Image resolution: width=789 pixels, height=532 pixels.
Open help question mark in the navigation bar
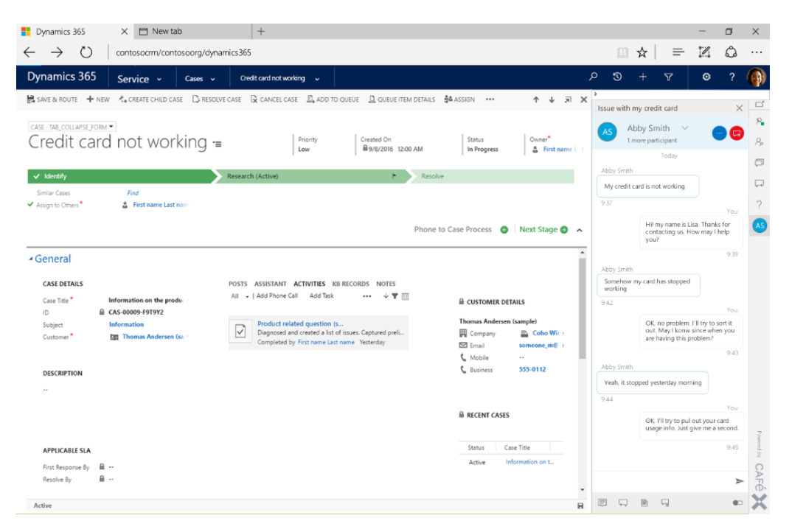pyautogui.click(x=732, y=77)
